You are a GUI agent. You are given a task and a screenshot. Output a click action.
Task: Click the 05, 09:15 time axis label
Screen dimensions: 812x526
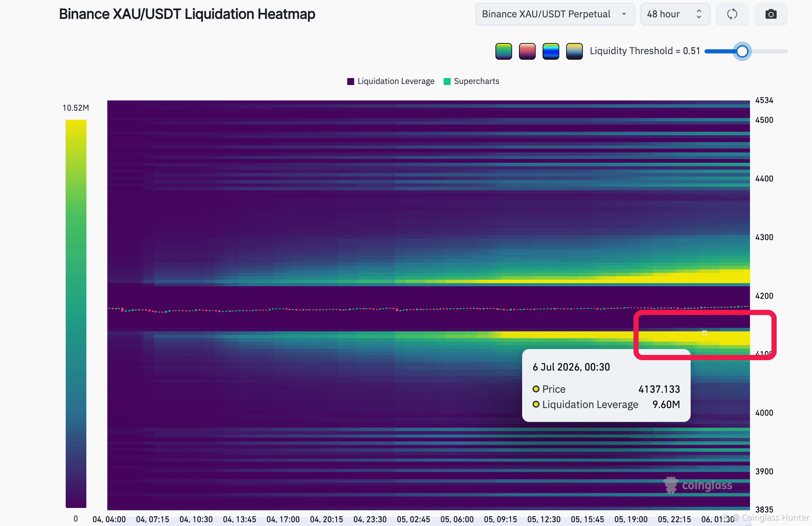(x=501, y=519)
